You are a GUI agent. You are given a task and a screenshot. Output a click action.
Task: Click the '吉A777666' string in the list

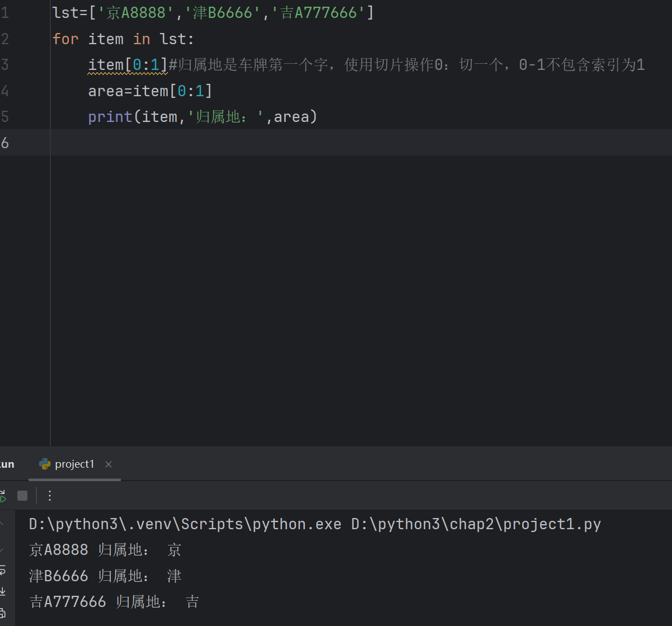(x=318, y=13)
